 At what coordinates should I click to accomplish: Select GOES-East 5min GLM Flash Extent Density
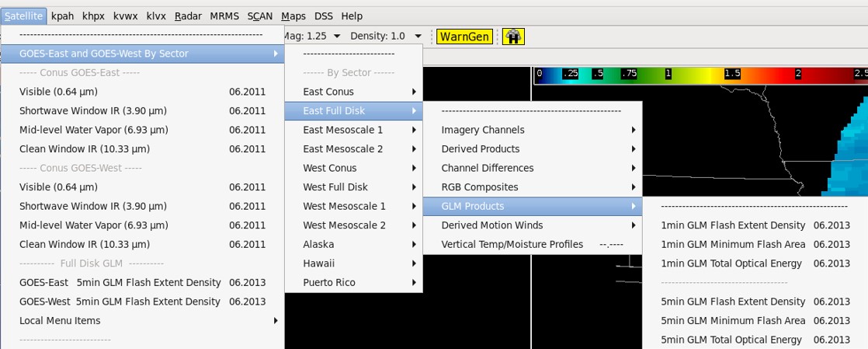(x=142, y=282)
